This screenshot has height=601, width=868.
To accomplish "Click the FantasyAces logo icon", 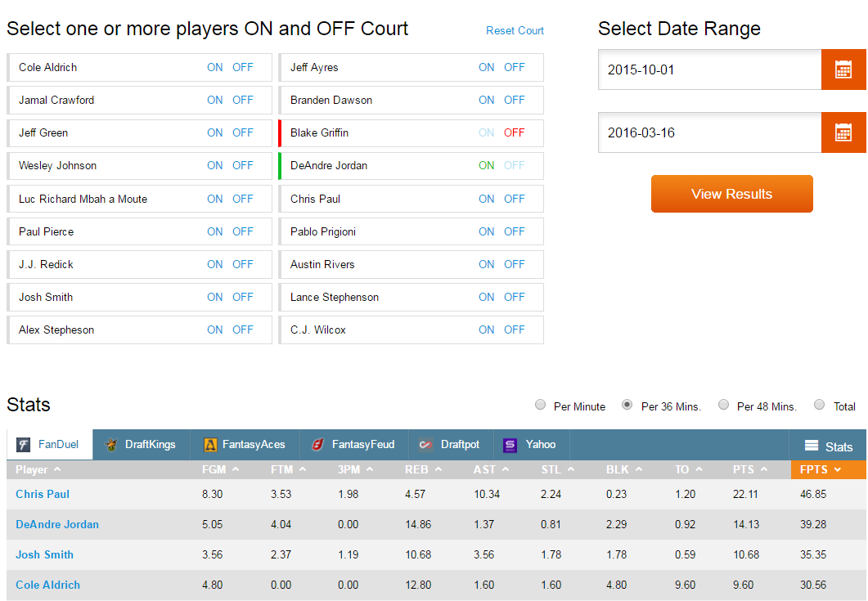I will [210, 444].
